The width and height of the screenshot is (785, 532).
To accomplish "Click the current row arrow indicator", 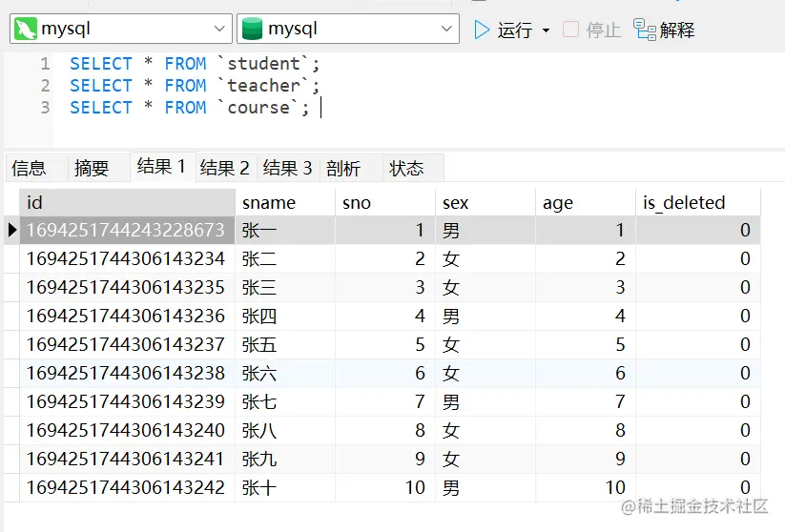I will (12, 230).
